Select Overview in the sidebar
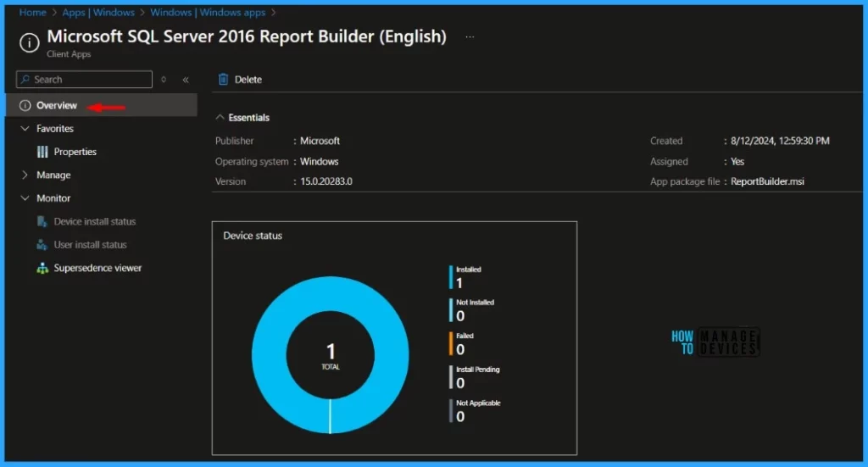Viewport: 868px width, 467px height. [101, 105]
